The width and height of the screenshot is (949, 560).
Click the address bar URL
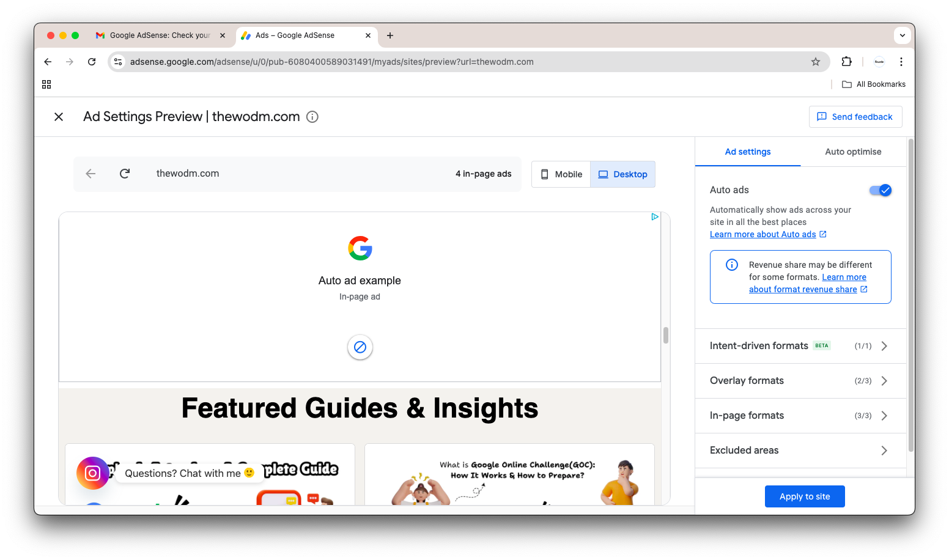(x=332, y=62)
